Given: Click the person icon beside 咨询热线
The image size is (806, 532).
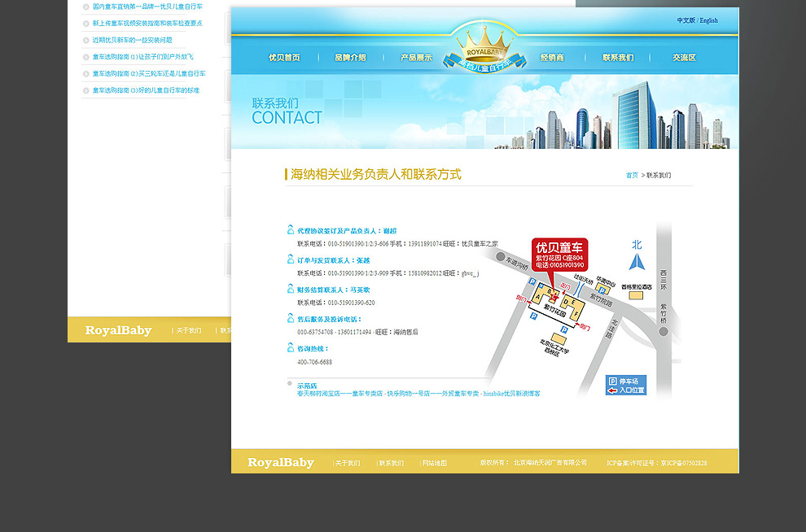Looking at the screenshot, I should pos(291,348).
